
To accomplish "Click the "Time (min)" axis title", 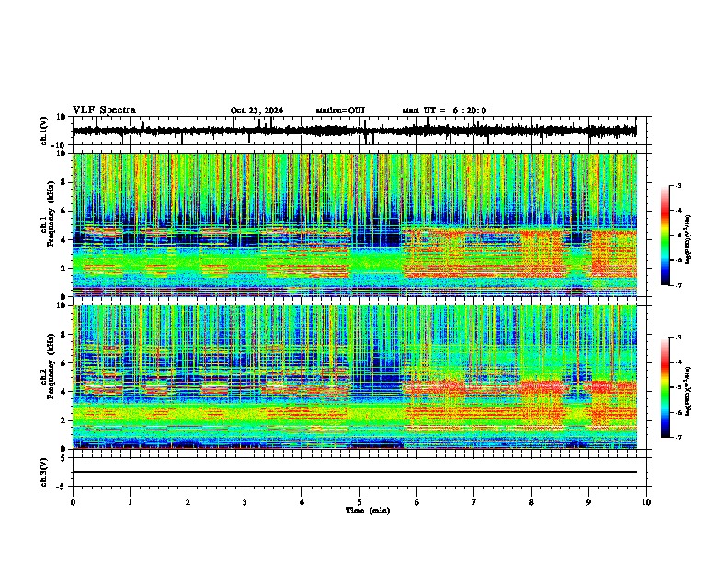I will coord(368,511).
